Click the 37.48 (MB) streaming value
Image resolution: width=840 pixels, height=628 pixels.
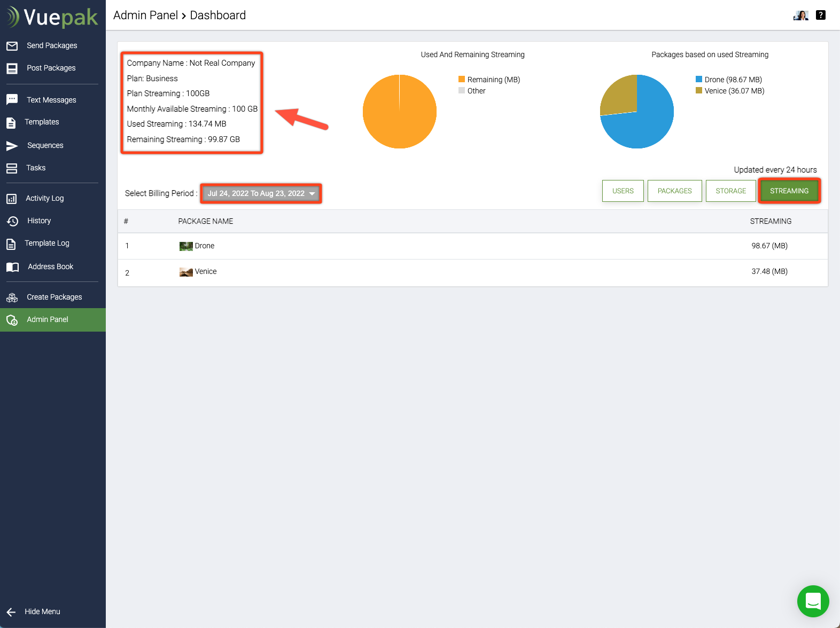[x=769, y=272]
